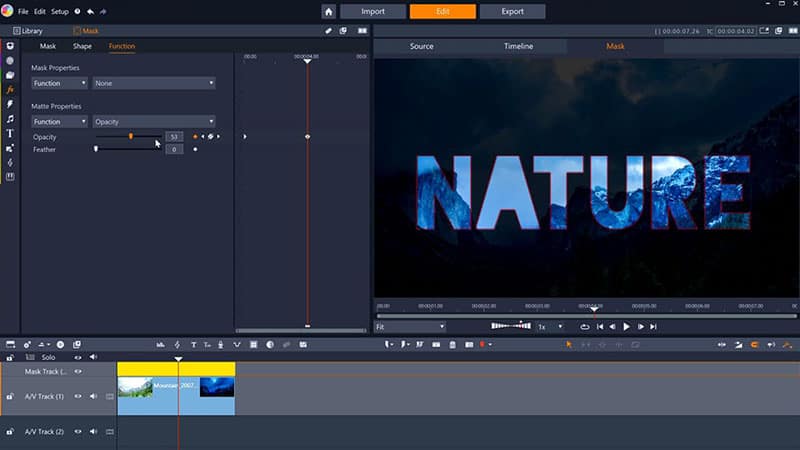The image size is (800, 450).
Task: Toggle the loop playback icon
Action: point(585,326)
